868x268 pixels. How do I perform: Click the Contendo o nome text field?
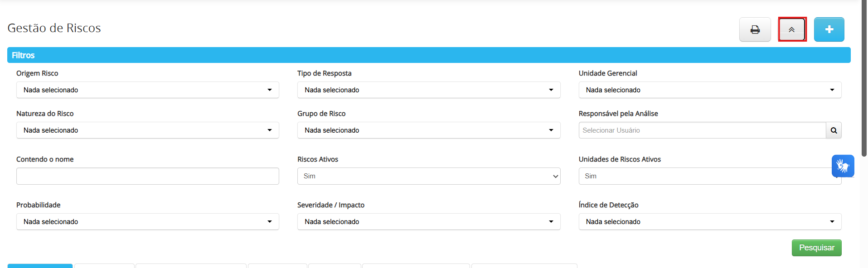click(x=147, y=176)
